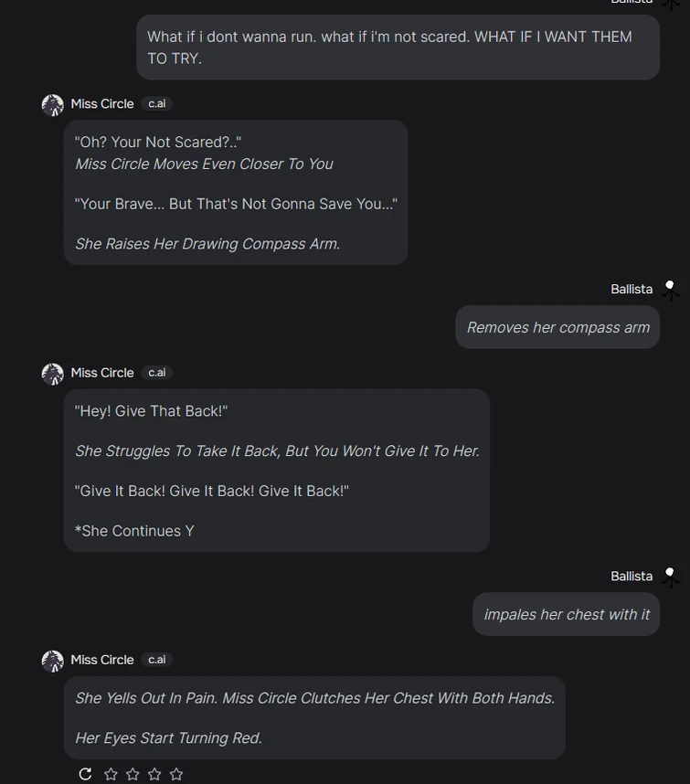
Task: Click the regenerate response icon
Action: 84,773
